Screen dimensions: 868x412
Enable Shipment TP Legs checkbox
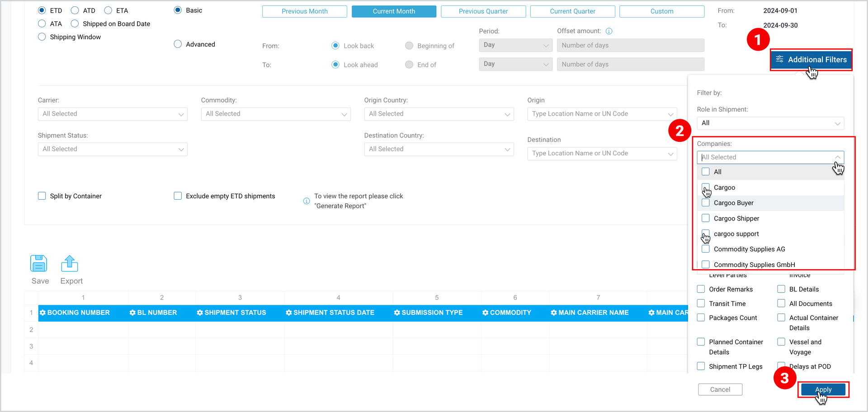[x=701, y=366]
